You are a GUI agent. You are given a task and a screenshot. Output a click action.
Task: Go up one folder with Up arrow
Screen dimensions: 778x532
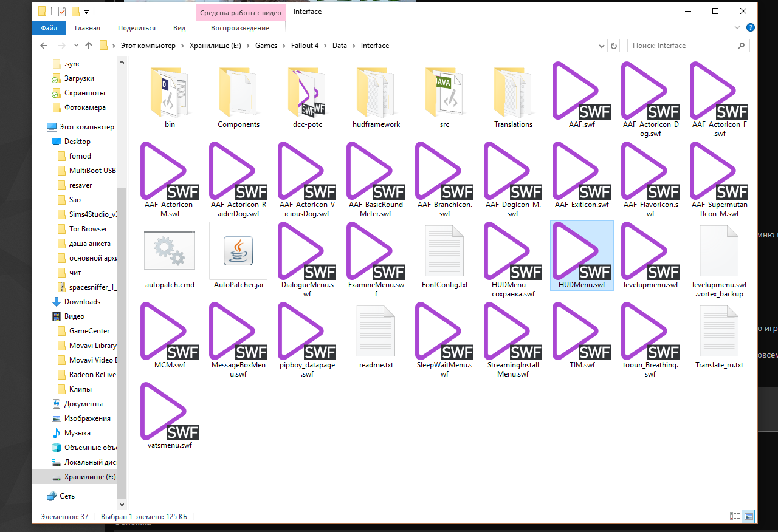click(x=89, y=46)
